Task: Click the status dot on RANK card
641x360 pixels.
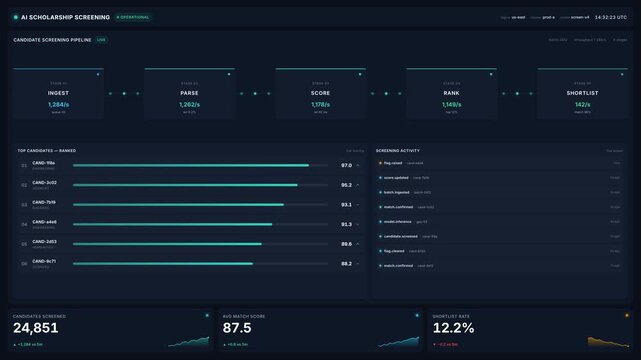Action: click(491, 74)
